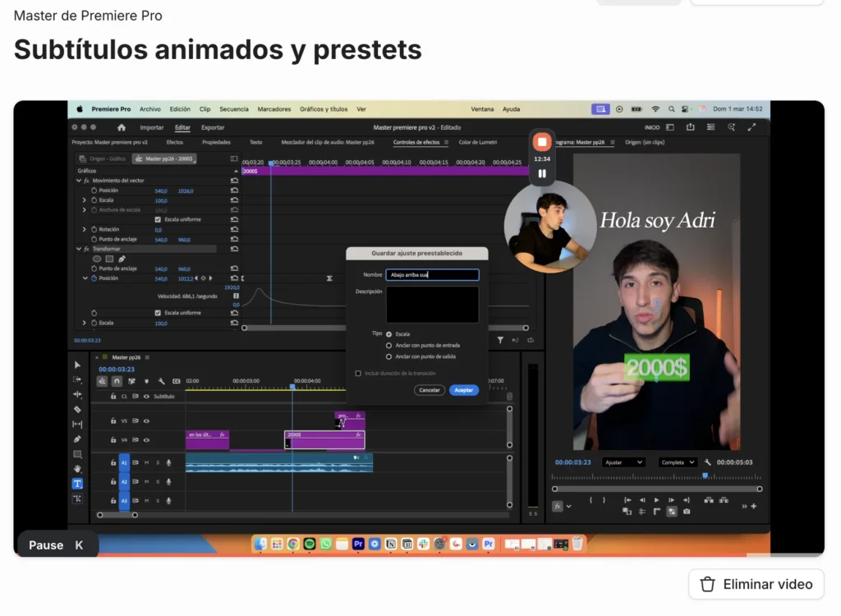Click the Aceptar button in the dialog
841x616 pixels.
point(463,390)
